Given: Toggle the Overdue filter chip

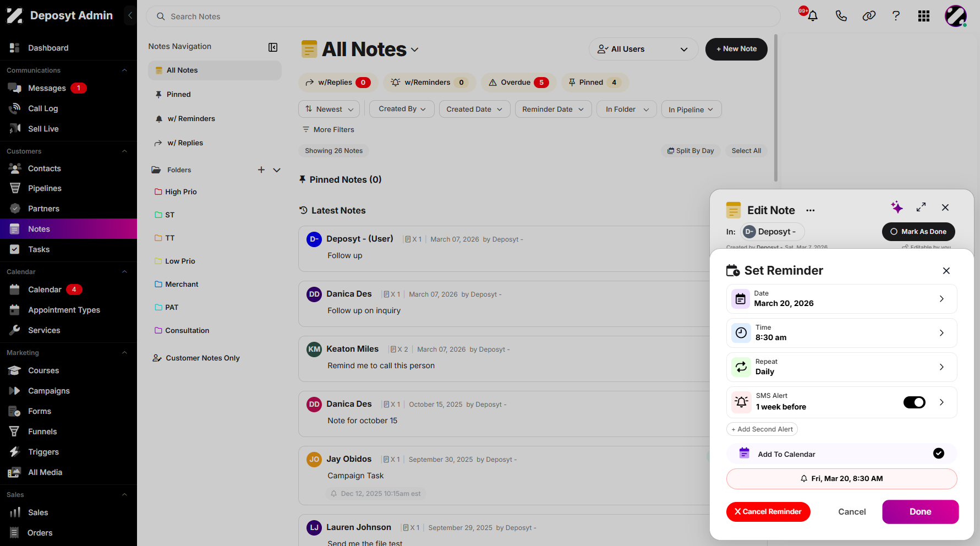Looking at the screenshot, I should click(x=519, y=83).
